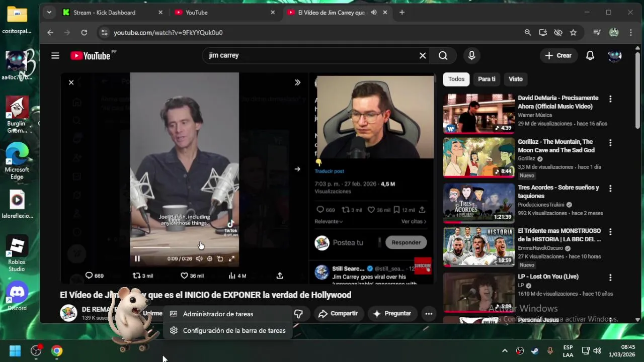The height and width of the screenshot is (362, 644).
Task: Go back one page in Chrome
Action: (50, 33)
